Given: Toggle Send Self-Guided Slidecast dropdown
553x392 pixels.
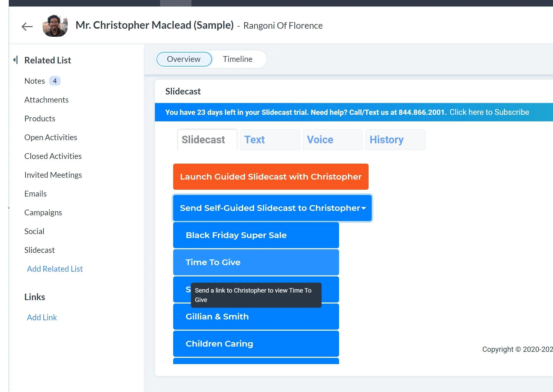Looking at the screenshot, I should click(x=272, y=208).
